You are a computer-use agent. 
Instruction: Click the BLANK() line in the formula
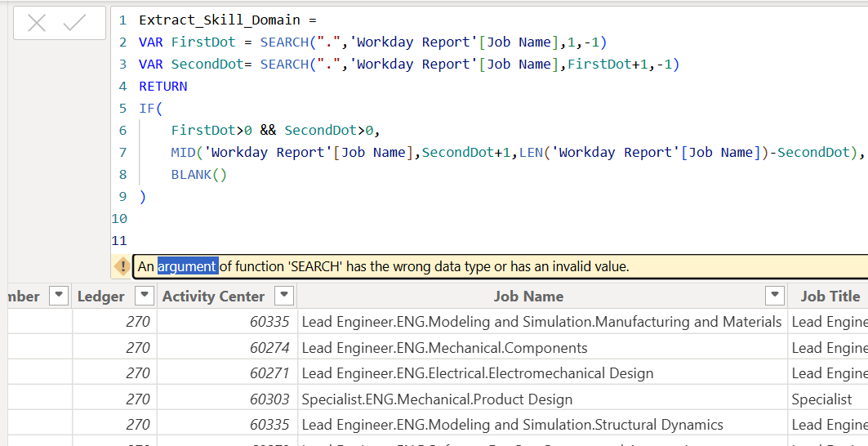(199, 175)
